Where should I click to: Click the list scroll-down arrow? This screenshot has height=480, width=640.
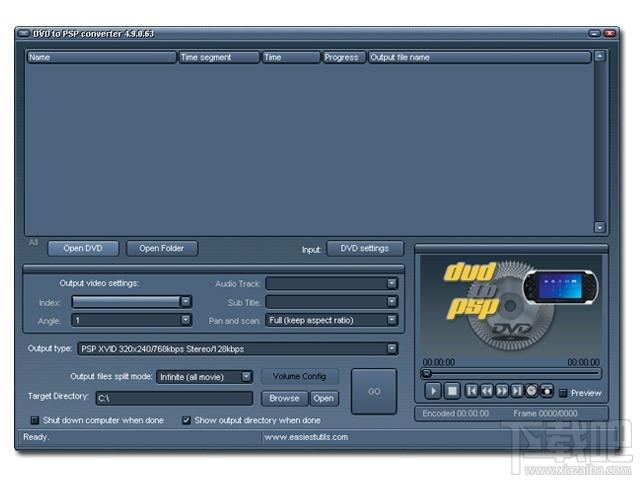tap(600, 227)
